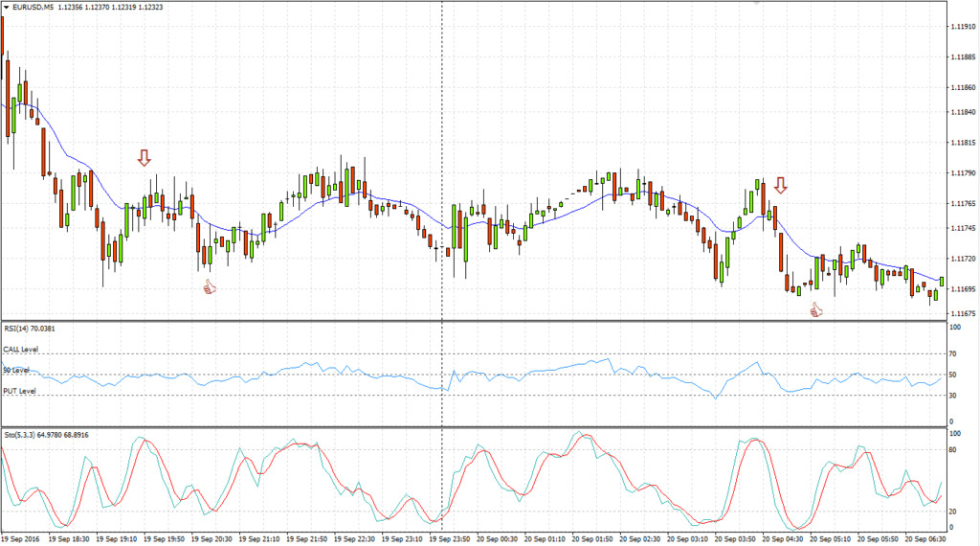
Task: Click the chart shift triangle on top edge
Action: [757, 4]
